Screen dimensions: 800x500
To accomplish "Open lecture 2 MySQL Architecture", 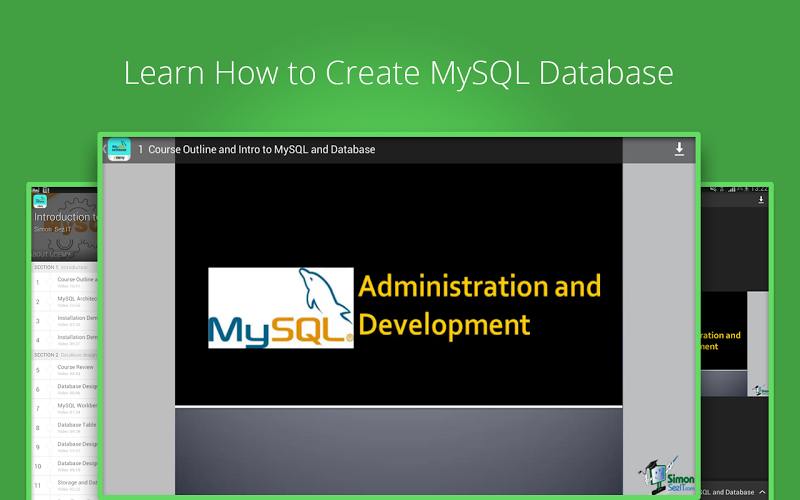I will (64, 302).
